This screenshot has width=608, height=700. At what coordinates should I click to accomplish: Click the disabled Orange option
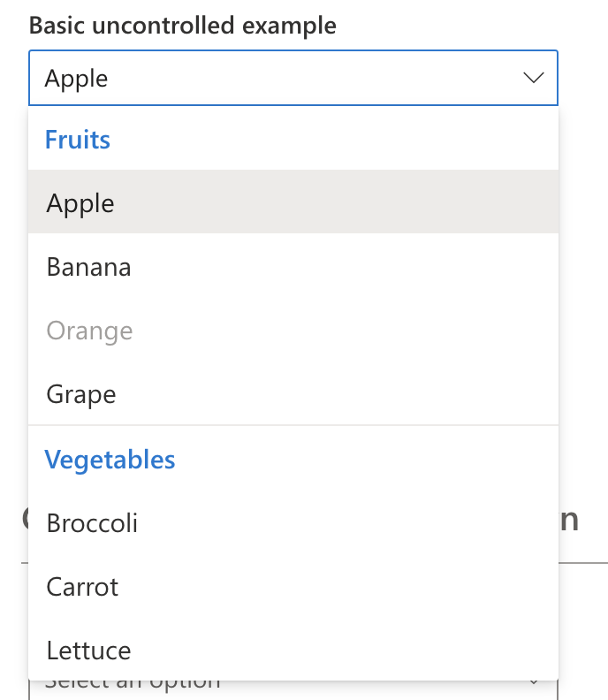coord(293,331)
